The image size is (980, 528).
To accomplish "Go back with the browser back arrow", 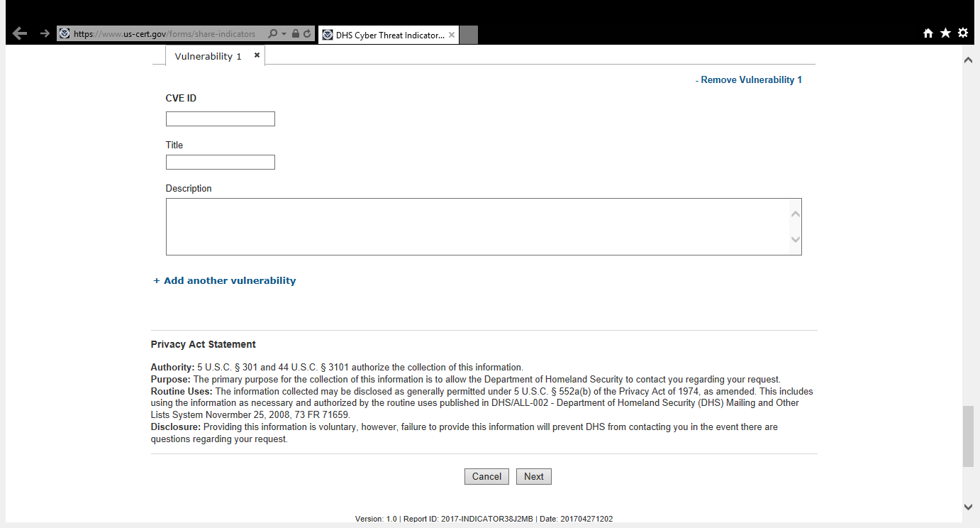I will [x=20, y=33].
